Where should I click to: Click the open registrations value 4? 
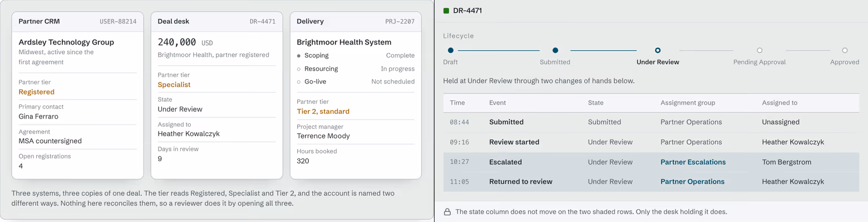point(21,166)
